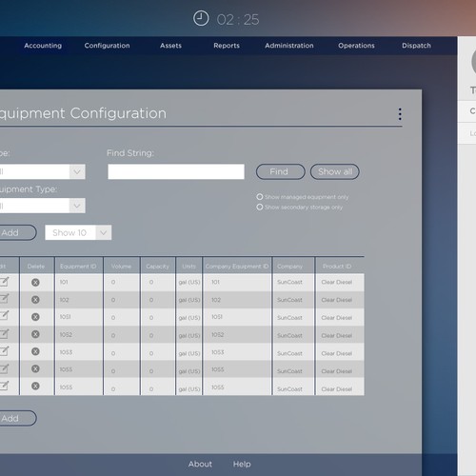Click Clear Diesel in row 1053
Image resolution: width=476 pixels, height=476 pixels.
[337, 353]
